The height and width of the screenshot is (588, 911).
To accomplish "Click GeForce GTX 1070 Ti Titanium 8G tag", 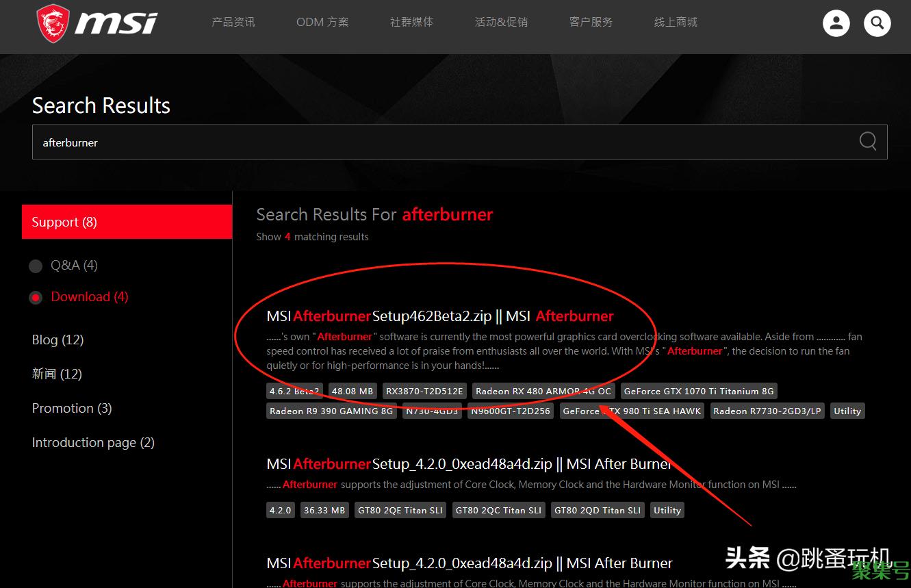I will click(699, 391).
